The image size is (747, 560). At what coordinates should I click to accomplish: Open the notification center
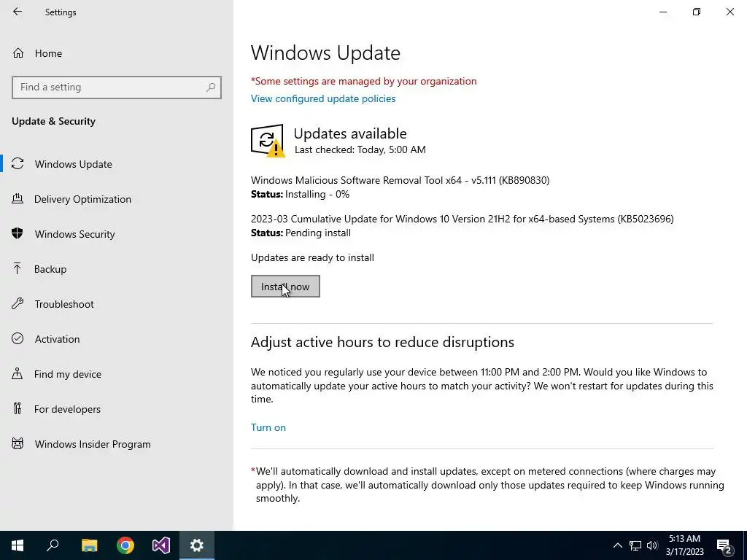click(724, 546)
